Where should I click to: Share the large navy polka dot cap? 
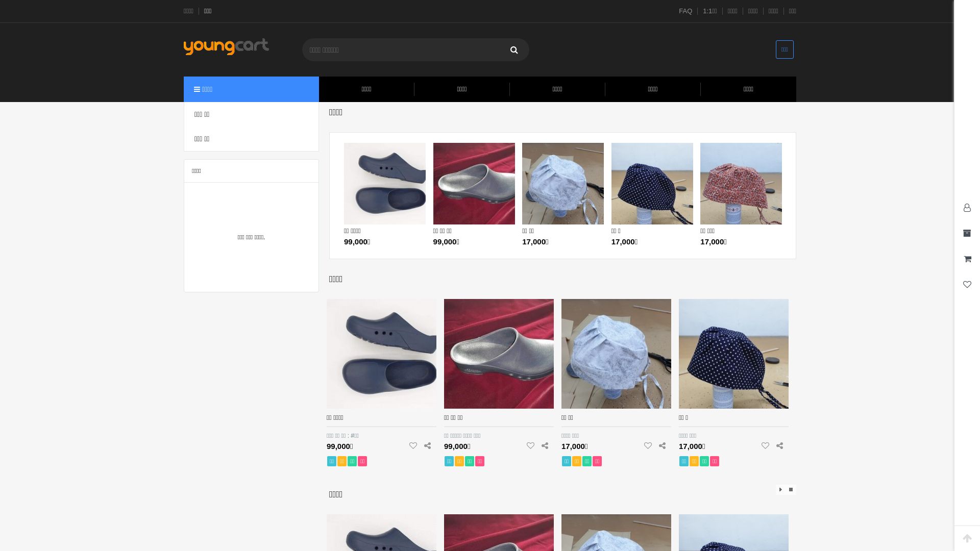(780, 446)
